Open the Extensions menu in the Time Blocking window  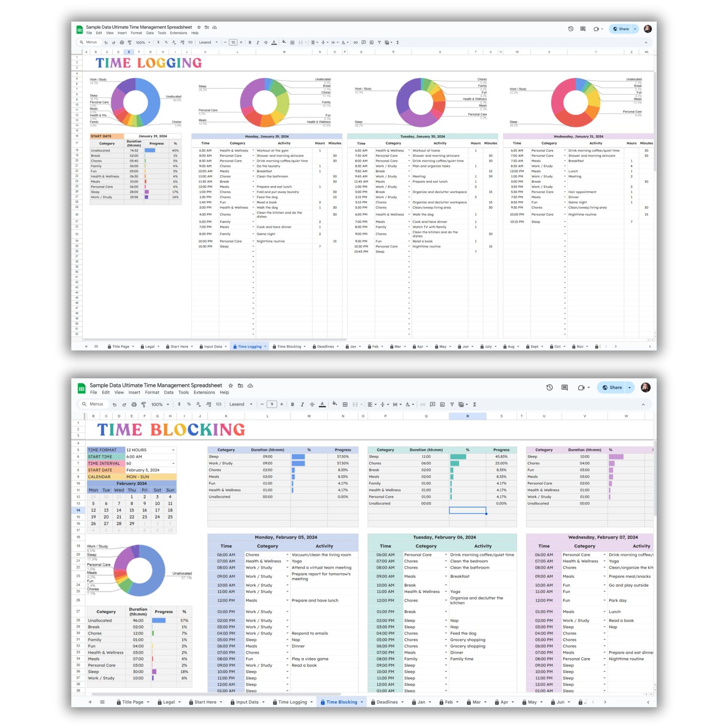204,392
